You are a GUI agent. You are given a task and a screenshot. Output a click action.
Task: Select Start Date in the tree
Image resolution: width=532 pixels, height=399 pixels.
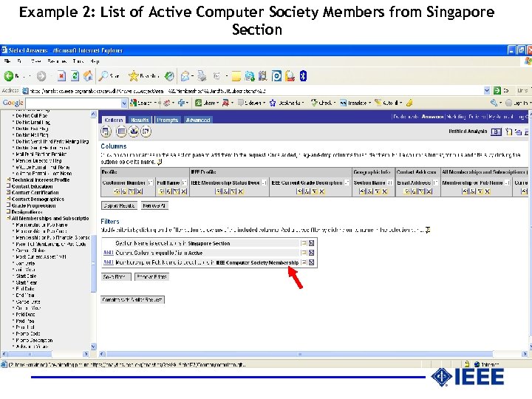tap(26, 276)
